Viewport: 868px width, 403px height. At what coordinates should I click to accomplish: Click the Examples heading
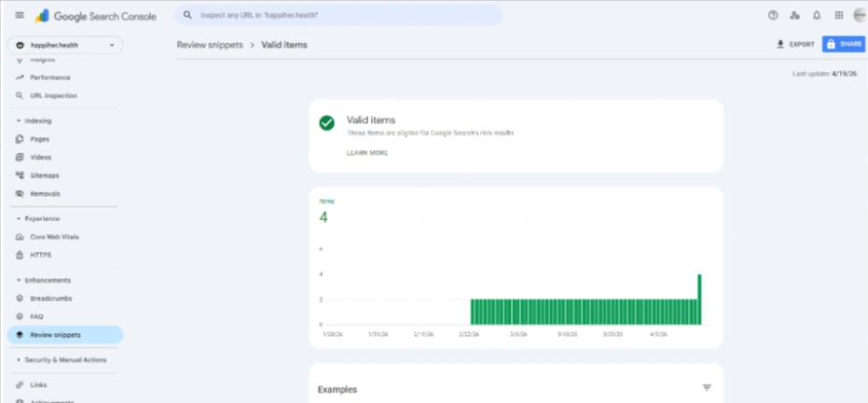click(x=338, y=390)
